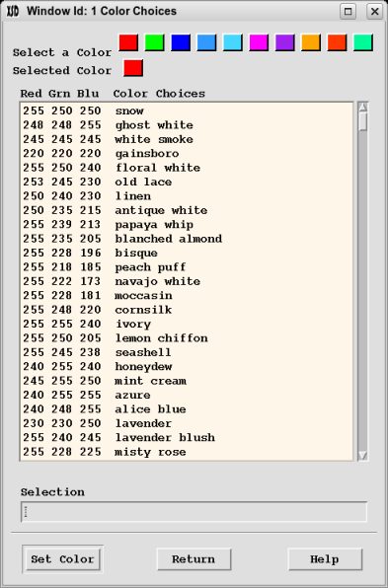Pick the bright green color swatch
This screenshot has height=588, width=388.
[155, 42]
